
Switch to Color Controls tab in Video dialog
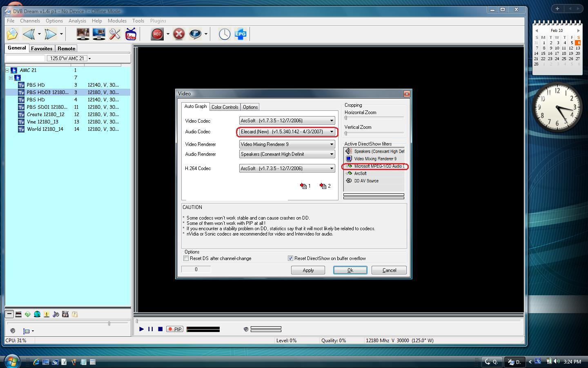tap(225, 107)
